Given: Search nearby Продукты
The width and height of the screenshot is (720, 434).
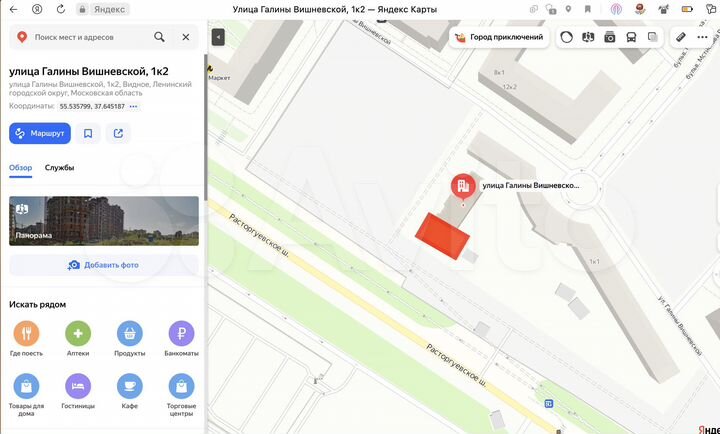Looking at the screenshot, I should 129,339.
